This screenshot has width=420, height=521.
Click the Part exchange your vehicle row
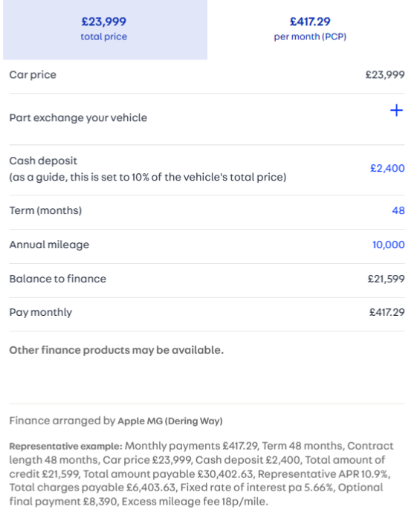coord(207,118)
